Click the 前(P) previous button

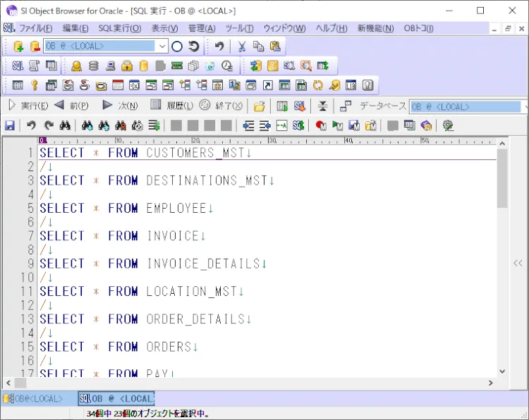click(71, 106)
